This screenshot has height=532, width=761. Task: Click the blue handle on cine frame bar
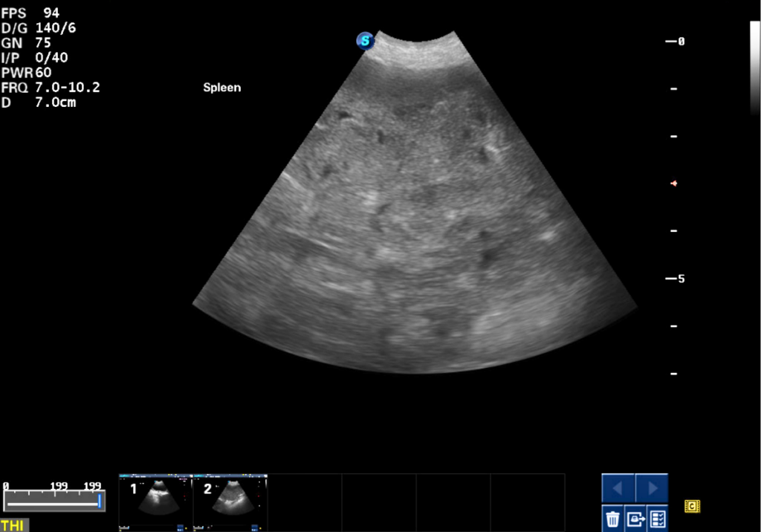(100, 502)
